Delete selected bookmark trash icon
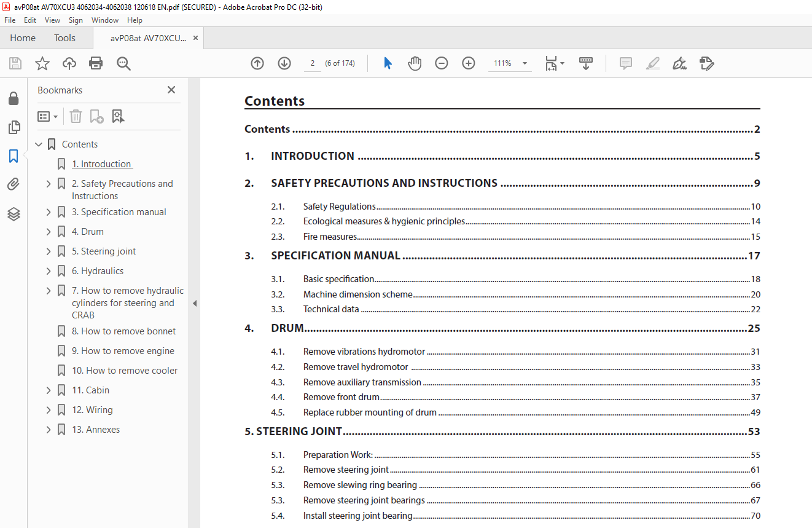Screen dimensions: 812x528 coord(76,116)
